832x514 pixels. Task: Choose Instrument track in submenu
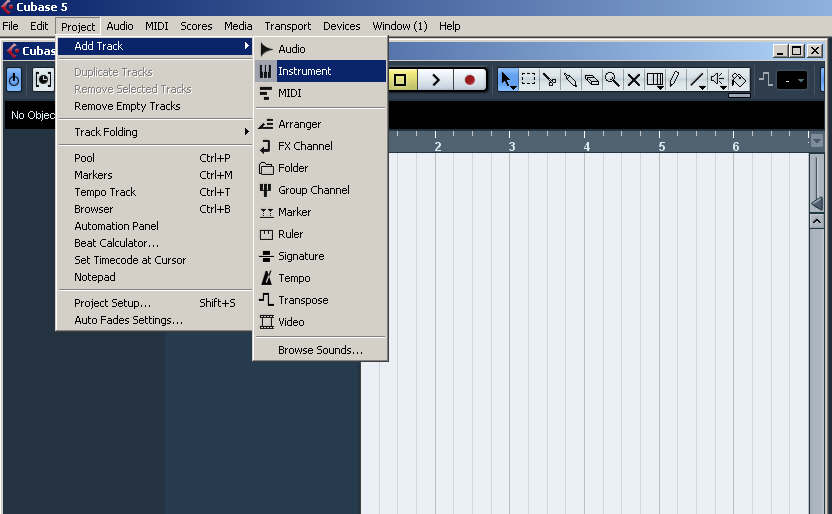[320, 71]
